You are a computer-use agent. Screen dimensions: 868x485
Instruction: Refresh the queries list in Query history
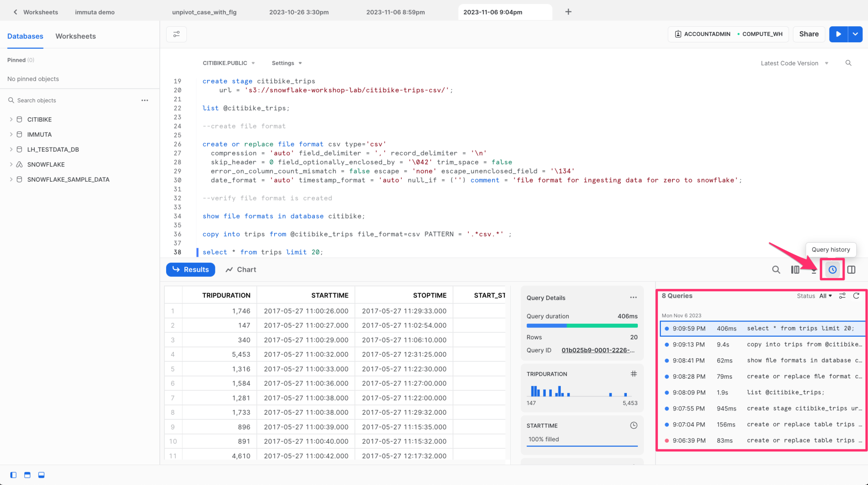(x=857, y=296)
